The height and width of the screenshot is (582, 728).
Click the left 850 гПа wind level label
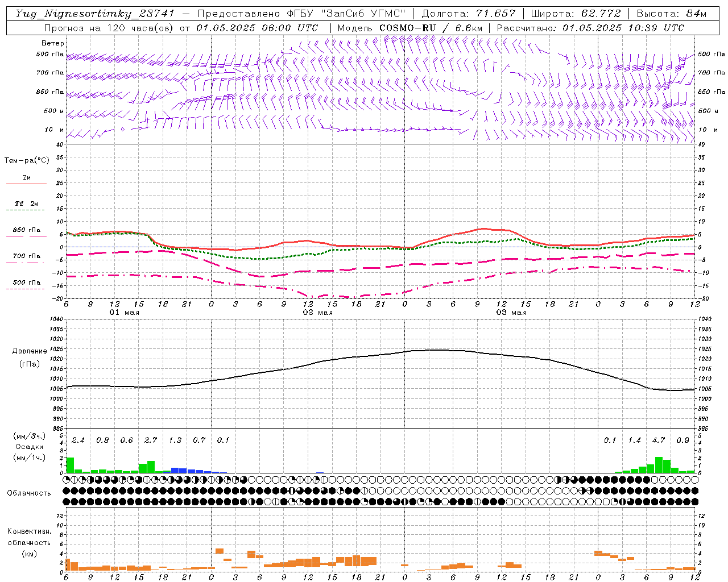pyautogui.click(x=50, y=92)
